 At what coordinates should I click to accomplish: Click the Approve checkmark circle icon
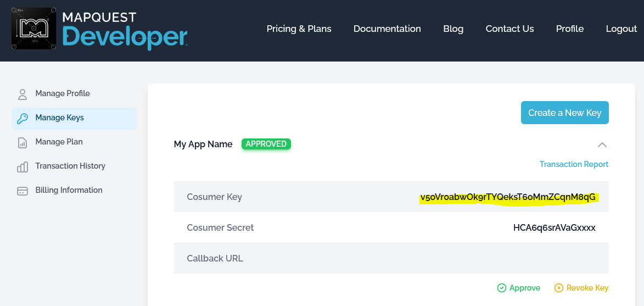(x=501, y=288)
